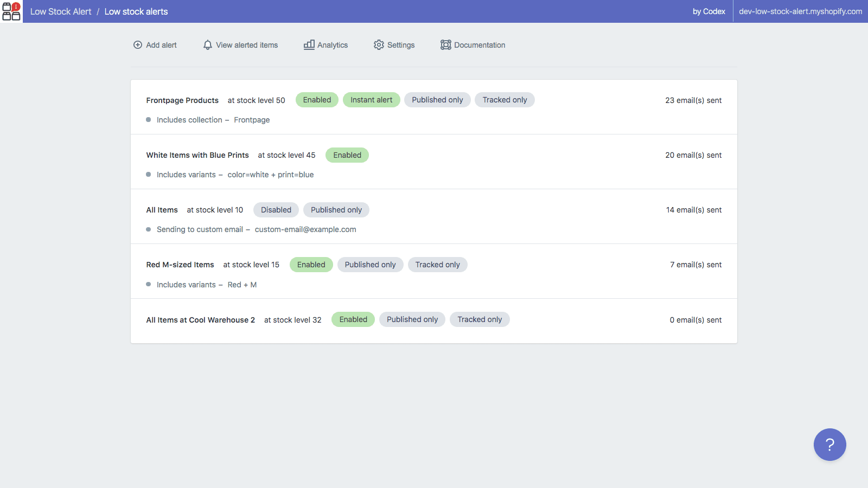Click the Low Stock Alert app logo
This screenshot has width=868, height=488.
(x=11, y=11)
